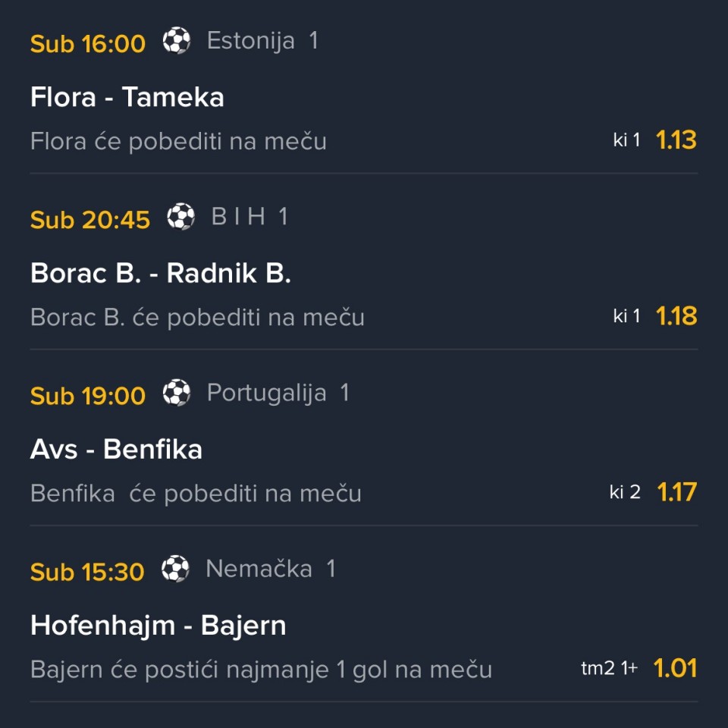728x728 pixels.
Task: Open the Hofenhajm - Bajern match
Action: point(158,626)
